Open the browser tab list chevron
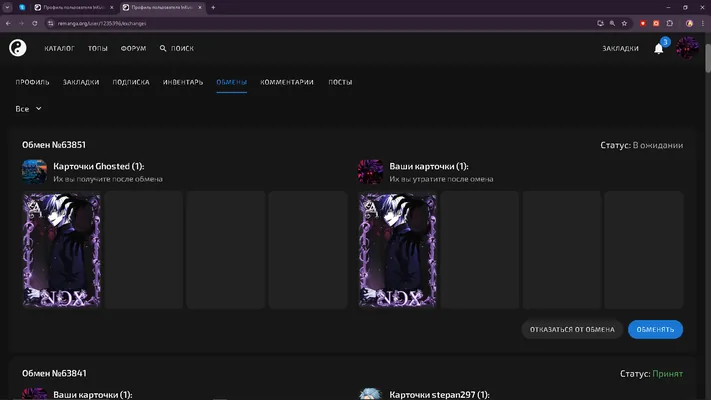The height and width of the screenshot is (400, 711). click(x=7, y=7)
